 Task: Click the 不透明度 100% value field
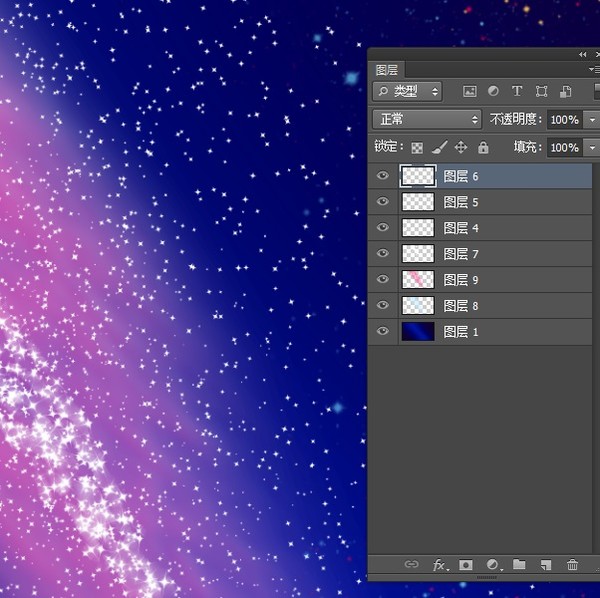[x=564, y=120]
